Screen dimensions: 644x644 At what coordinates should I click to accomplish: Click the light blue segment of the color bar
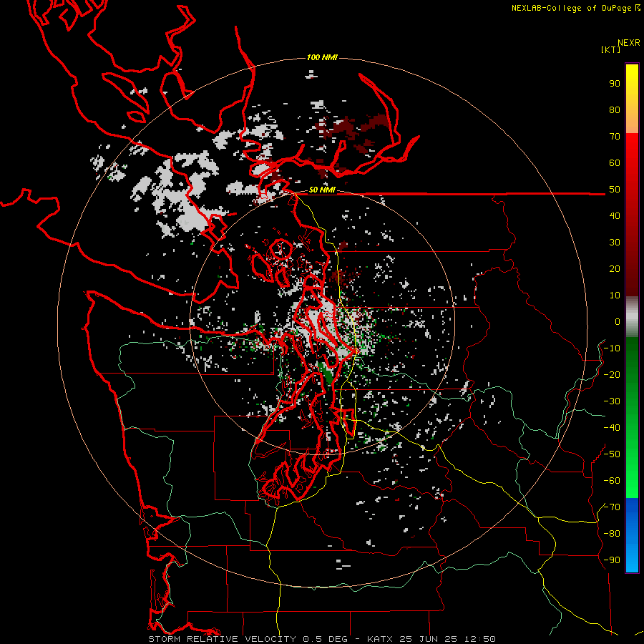[x=632, y=555]
